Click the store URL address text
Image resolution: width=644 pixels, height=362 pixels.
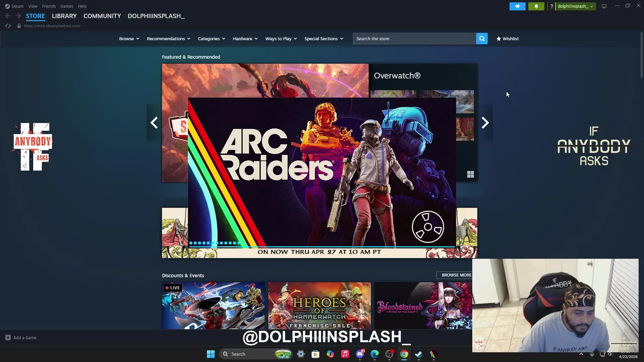[x=52, y=26]
